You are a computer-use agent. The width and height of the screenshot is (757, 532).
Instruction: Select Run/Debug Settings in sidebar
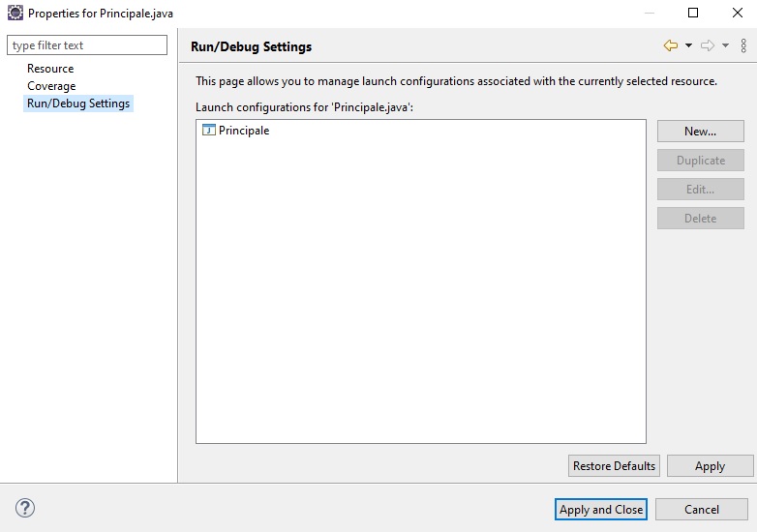(x=78, y=103)
